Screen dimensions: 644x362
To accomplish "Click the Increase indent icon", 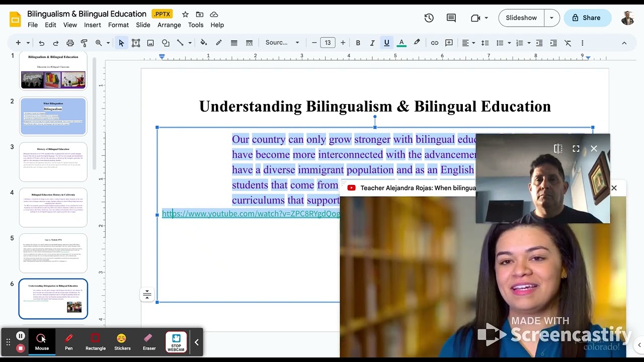I will click(553, 43).
